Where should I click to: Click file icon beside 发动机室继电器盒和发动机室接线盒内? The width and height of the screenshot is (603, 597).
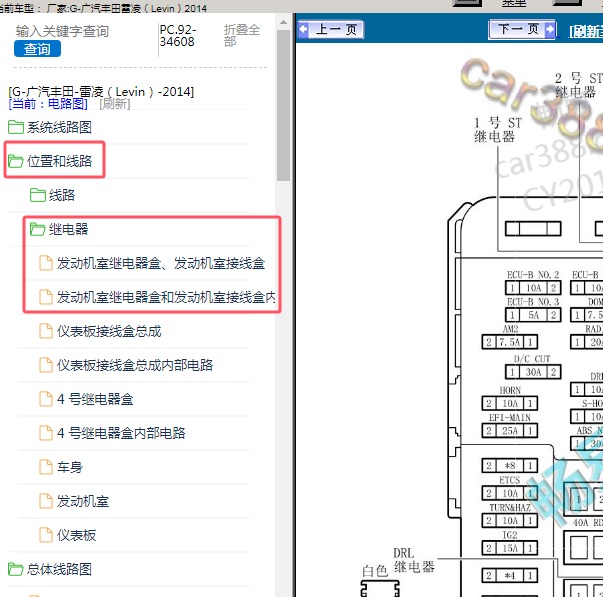coord(46,297)
